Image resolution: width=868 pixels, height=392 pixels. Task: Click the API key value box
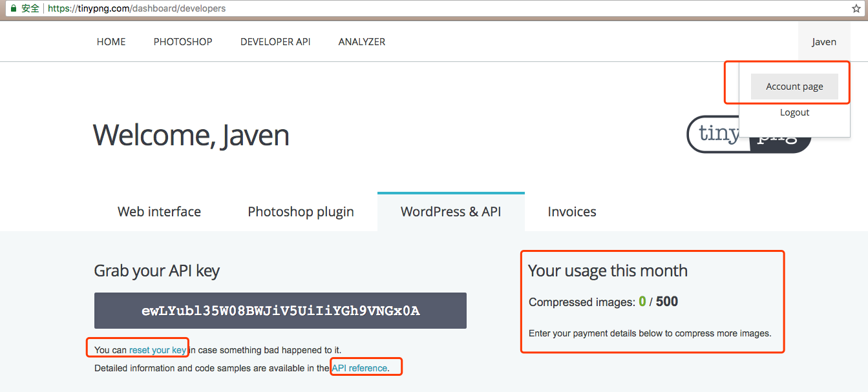281,311
